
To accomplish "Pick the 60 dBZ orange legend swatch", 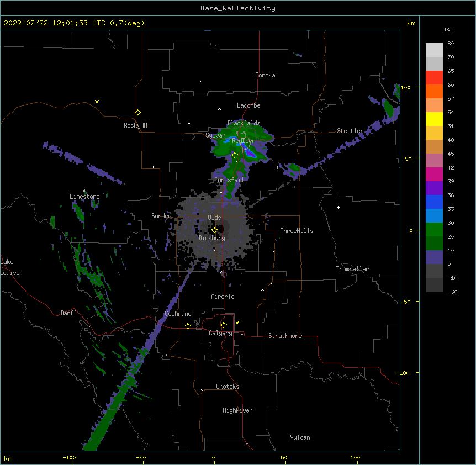I will 434,91.
